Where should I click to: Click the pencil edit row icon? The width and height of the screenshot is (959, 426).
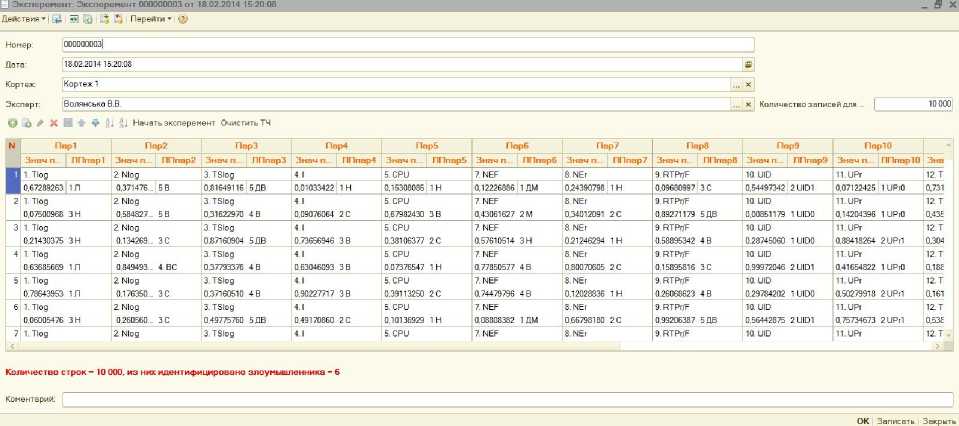(x=40, y=123)
